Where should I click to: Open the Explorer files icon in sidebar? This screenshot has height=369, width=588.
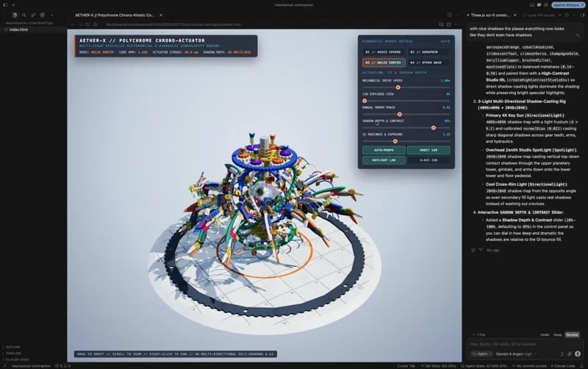15,15
